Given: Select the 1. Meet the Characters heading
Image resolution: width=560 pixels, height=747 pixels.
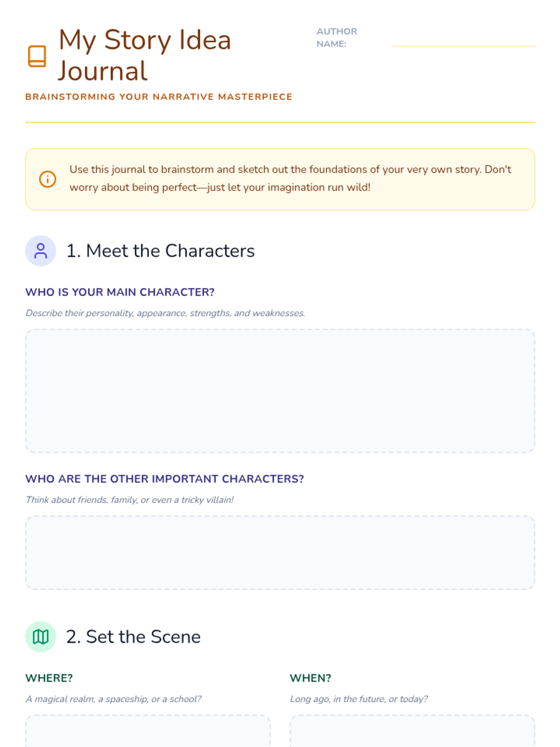Looking at the screenshot, I should pos(161,251).
